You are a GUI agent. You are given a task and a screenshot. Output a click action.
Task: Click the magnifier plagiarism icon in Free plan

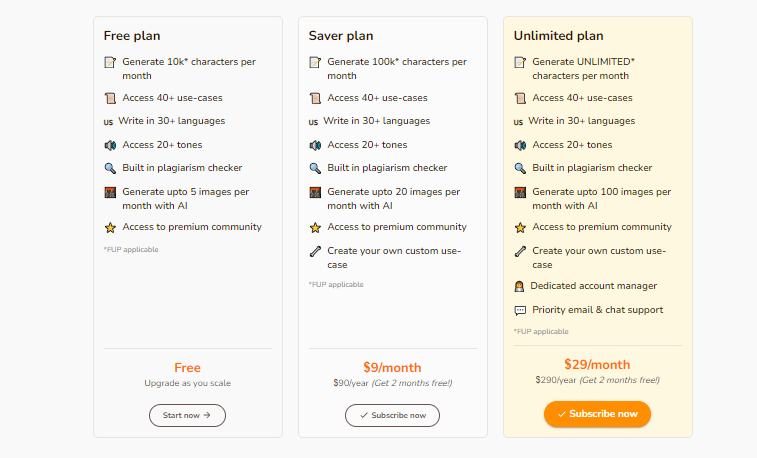pos(110,168)
